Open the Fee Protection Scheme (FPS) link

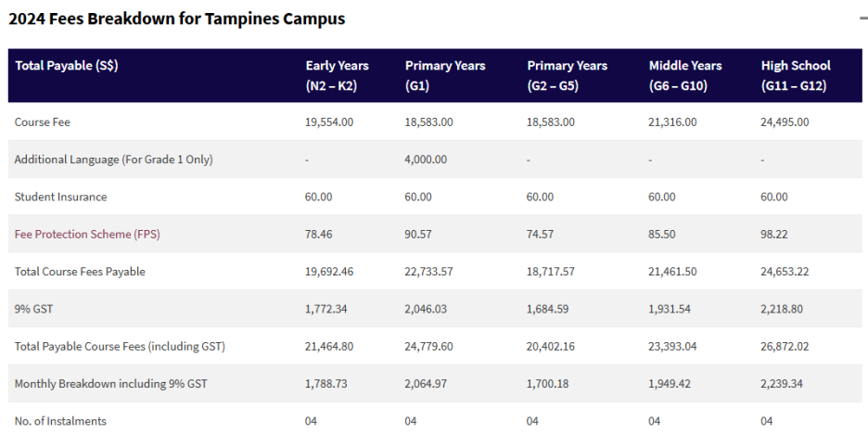point(87,235)
